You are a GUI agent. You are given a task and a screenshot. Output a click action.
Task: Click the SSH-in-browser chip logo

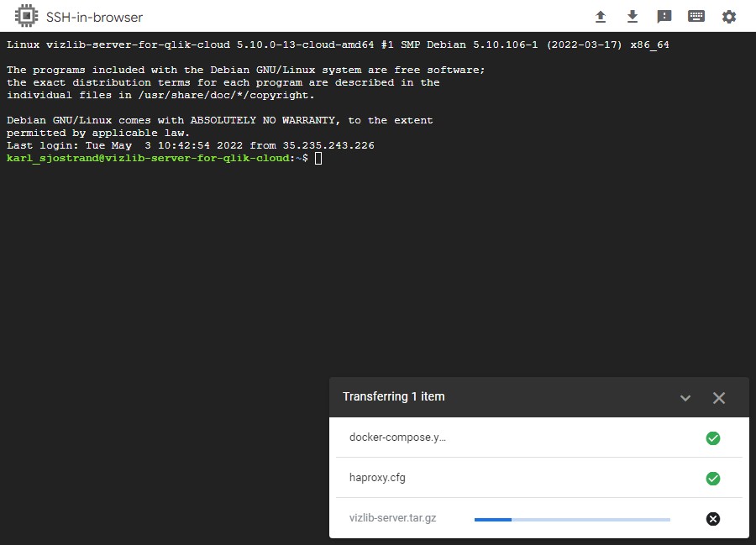[x=26, y=16]
